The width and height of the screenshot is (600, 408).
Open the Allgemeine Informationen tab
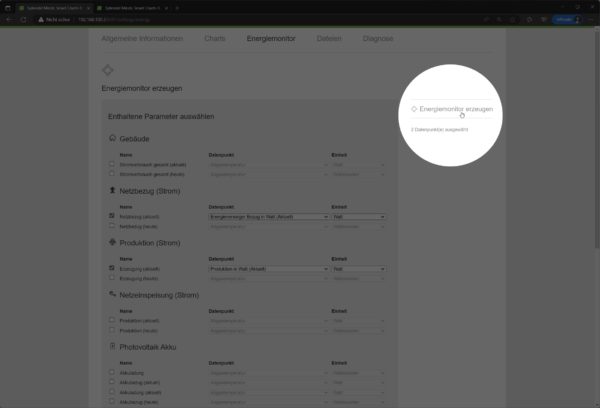coord(142,39)
